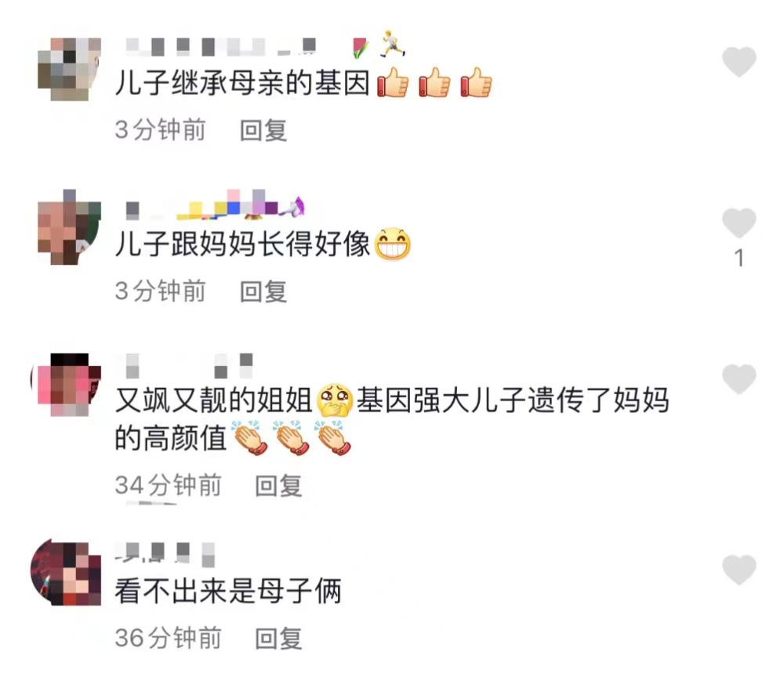This screenshot has height=674, width=784.
Task: Like the 儿子继承母亲的基因 comment
Action: 739,62
